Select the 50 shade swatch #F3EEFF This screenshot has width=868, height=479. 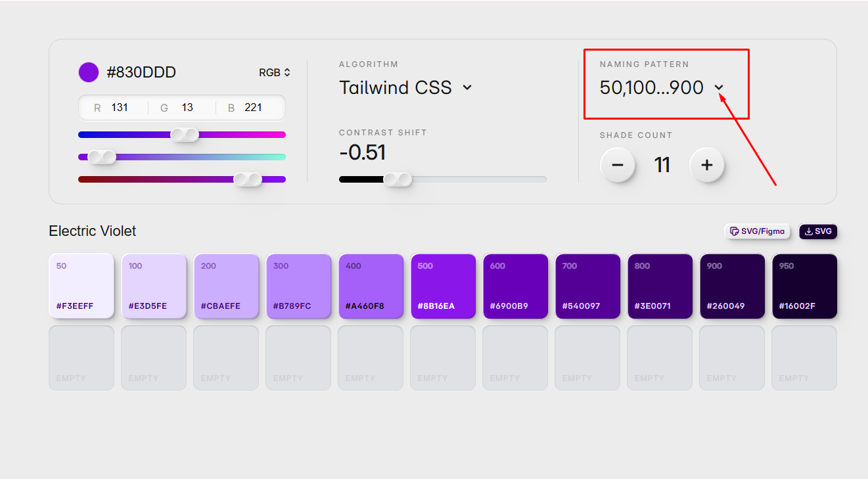tap(81, 286)
